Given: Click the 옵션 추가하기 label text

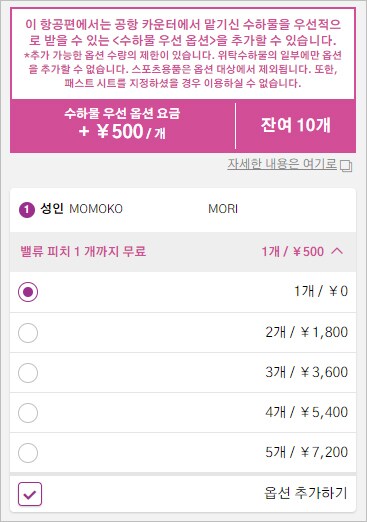Looking at the screenshot, I should pos(306,493).
